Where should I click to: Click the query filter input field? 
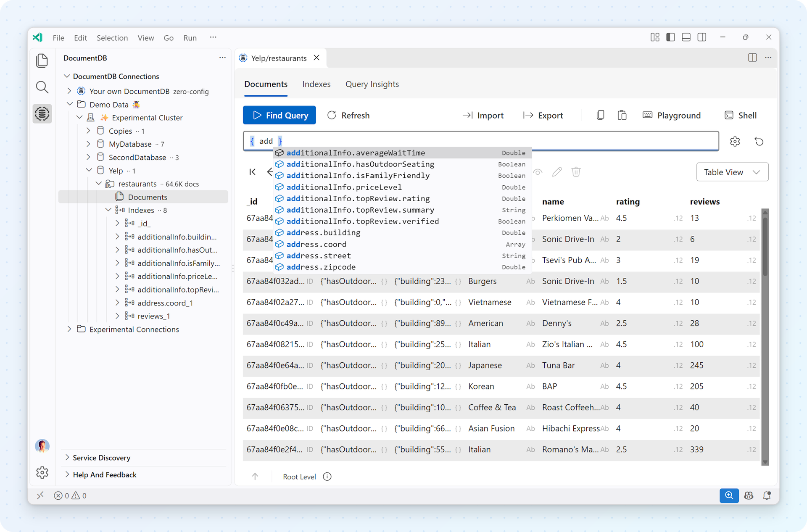(481, 141)
